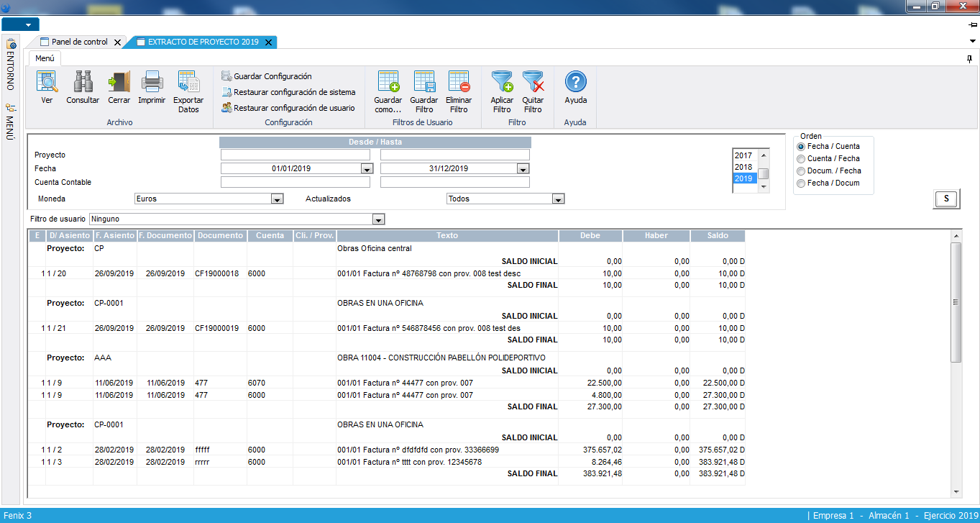Select Fecha / Docum radio button
This screenshot has height=523, width=980.
tap(801, 183)
